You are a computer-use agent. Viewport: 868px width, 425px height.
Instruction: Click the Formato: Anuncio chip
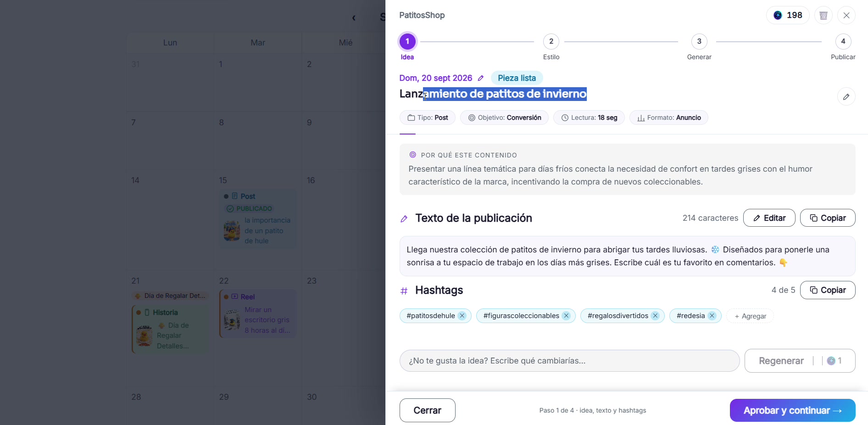669,117
